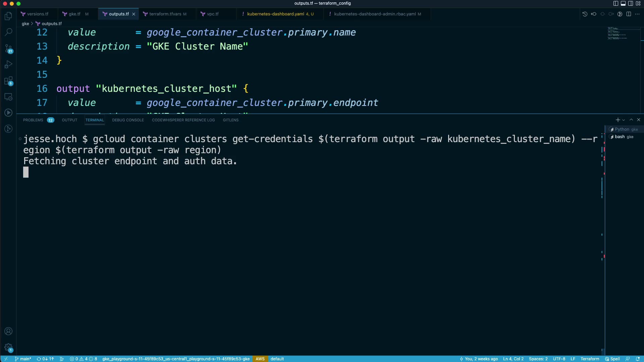Click the Accounts icon in activity bar
The height and width of the screenshot is (362, 644).
[8, 331]
